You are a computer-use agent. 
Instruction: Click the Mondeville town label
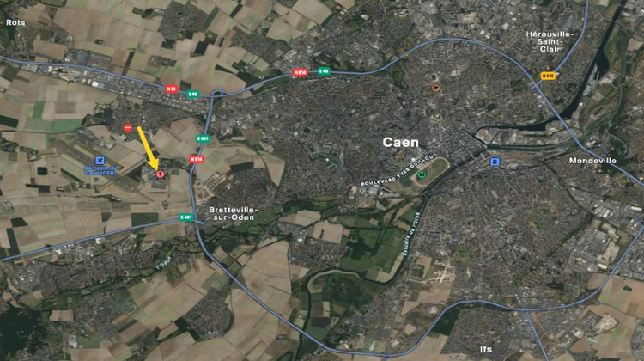coord(592,161)
